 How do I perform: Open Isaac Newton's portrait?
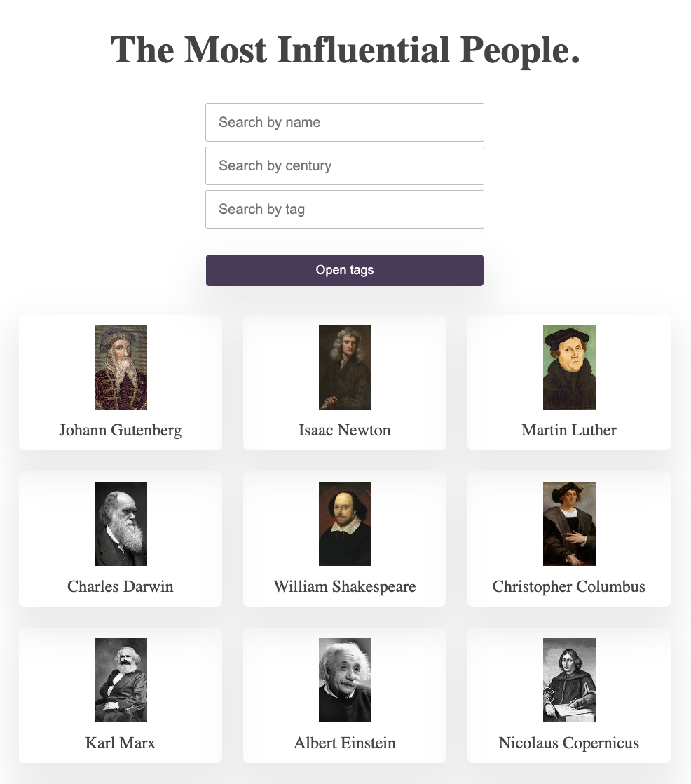pos(345,367)
